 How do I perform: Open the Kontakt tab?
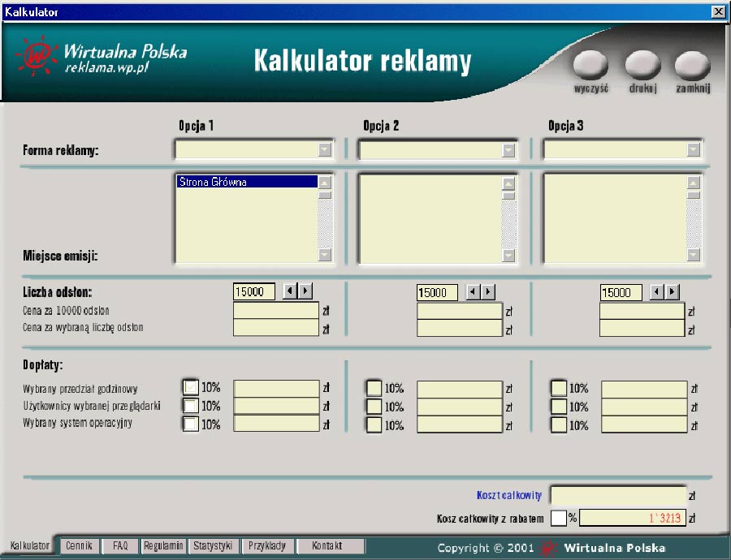click(x=330, y=545)
